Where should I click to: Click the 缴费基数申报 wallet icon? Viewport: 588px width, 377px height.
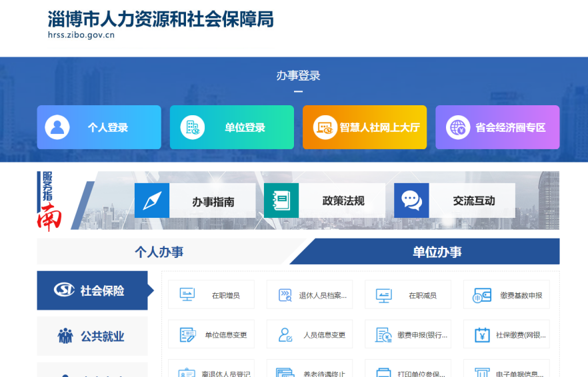coord(482,295)
